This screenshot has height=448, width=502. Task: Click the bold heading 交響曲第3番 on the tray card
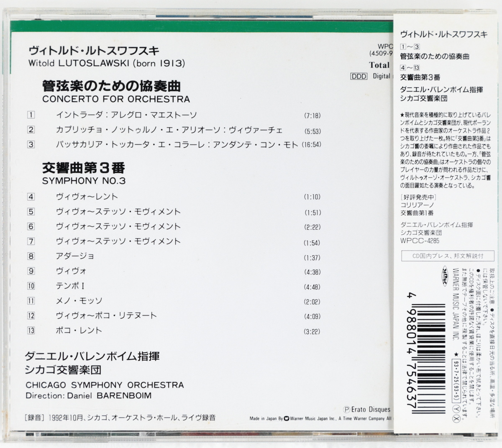click(x=84, y=168)
